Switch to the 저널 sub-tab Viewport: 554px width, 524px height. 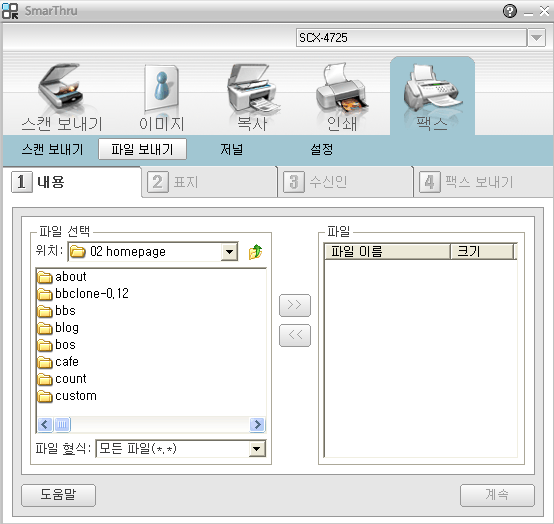[x=232, y=149]
